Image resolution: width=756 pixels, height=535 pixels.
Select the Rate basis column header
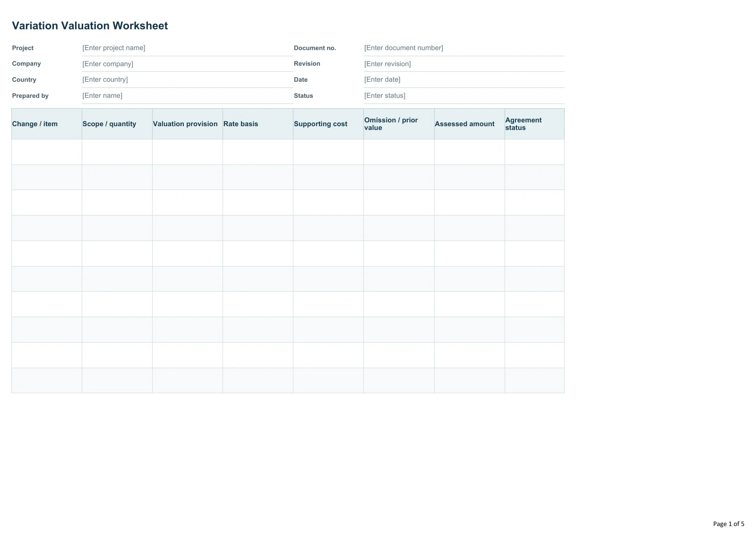pos(258,124)
